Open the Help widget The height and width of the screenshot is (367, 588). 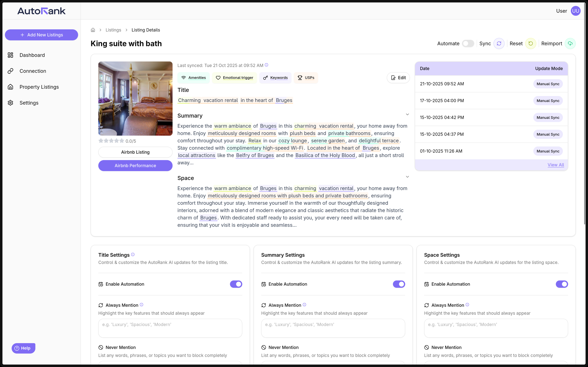tap(23, 348)
